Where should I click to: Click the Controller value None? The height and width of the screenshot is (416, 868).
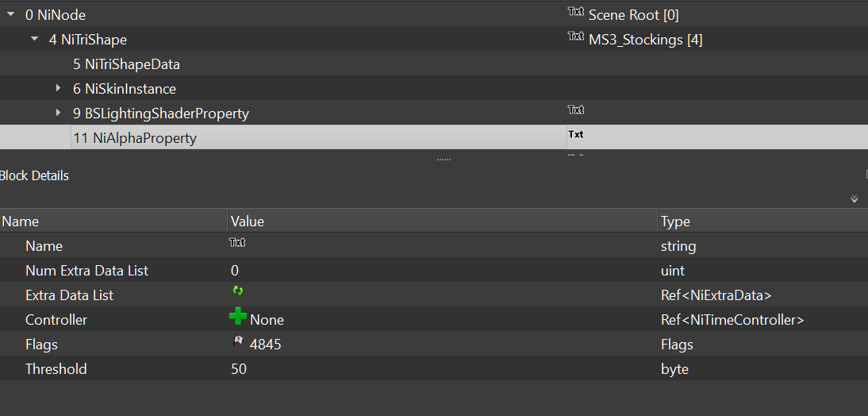point(267,320)
